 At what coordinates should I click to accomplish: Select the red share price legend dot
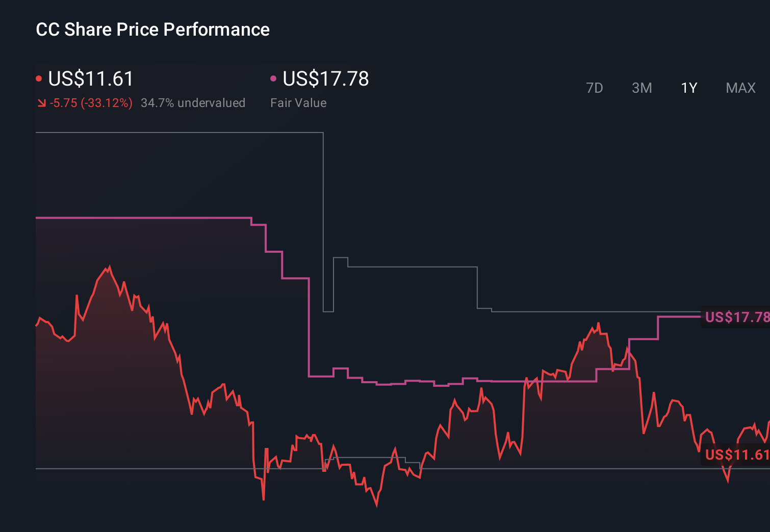(39, 78)
